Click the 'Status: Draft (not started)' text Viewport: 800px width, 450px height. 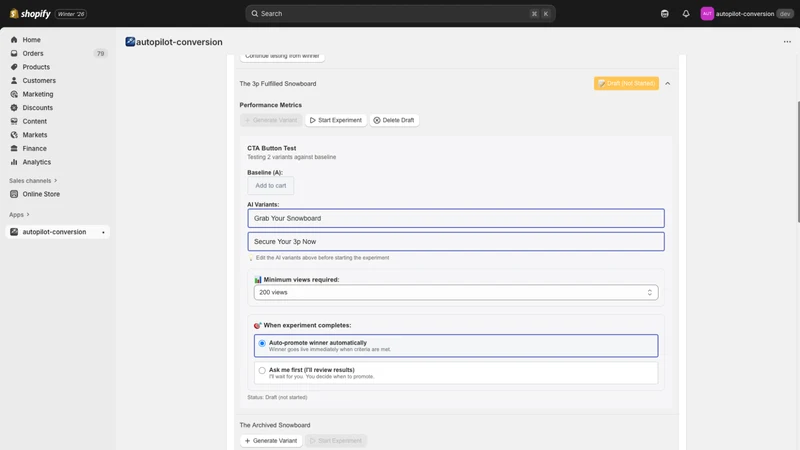click(277, 397)
